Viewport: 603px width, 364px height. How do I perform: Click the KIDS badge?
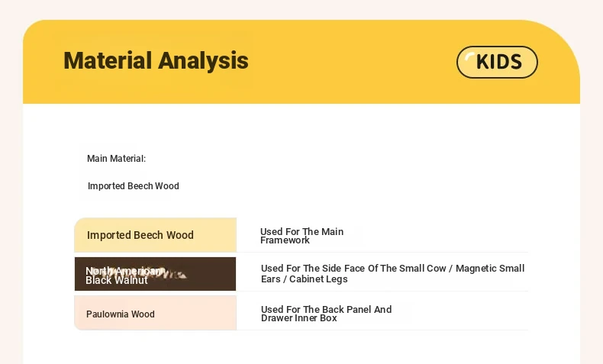(497, 62)
